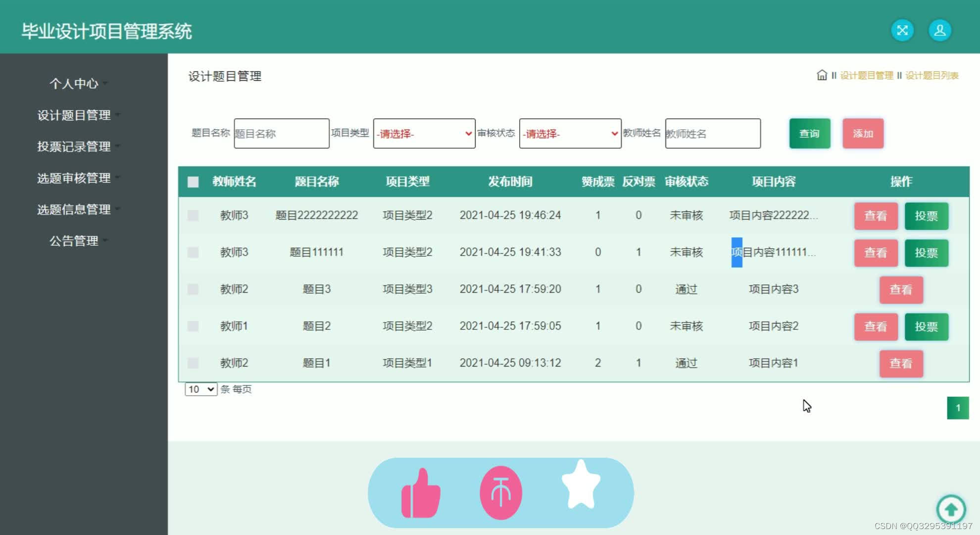Check the row for 题目1

pyautogui.click(x=193, y=363)
